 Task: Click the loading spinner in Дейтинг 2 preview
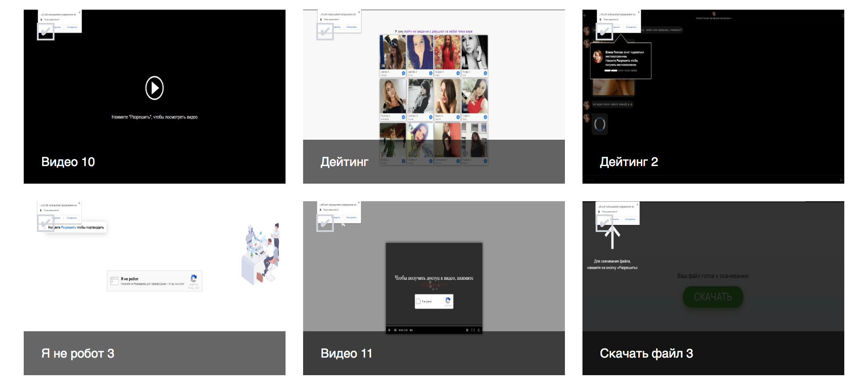click(x=600, y=124)
